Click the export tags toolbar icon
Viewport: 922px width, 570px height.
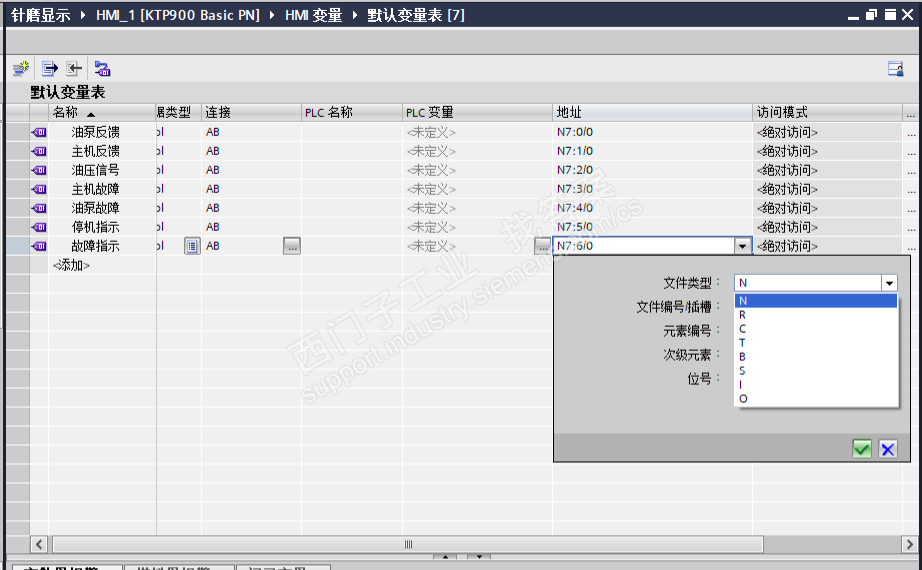tap(50, 69)
